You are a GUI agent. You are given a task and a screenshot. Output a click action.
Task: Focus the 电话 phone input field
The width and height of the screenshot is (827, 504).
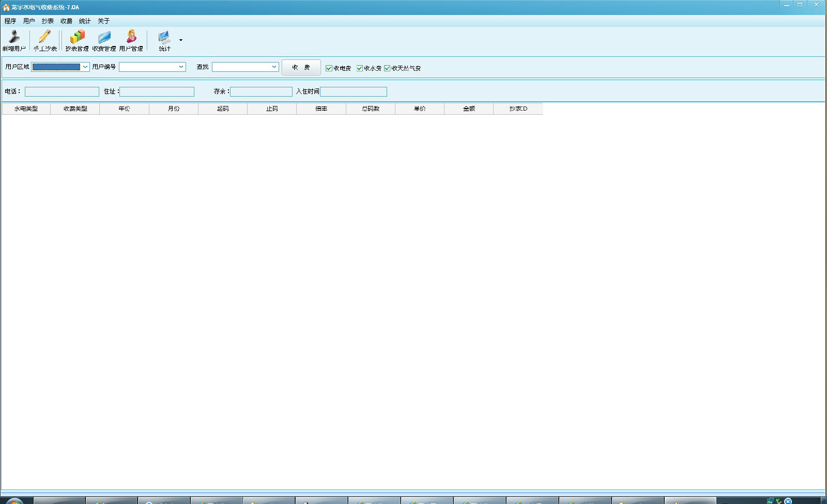pyautogui.click(x=62, y=91)
